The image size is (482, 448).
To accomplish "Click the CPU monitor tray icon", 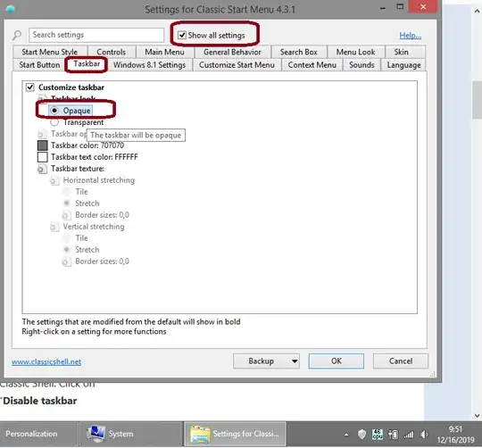I will point(378,435).
